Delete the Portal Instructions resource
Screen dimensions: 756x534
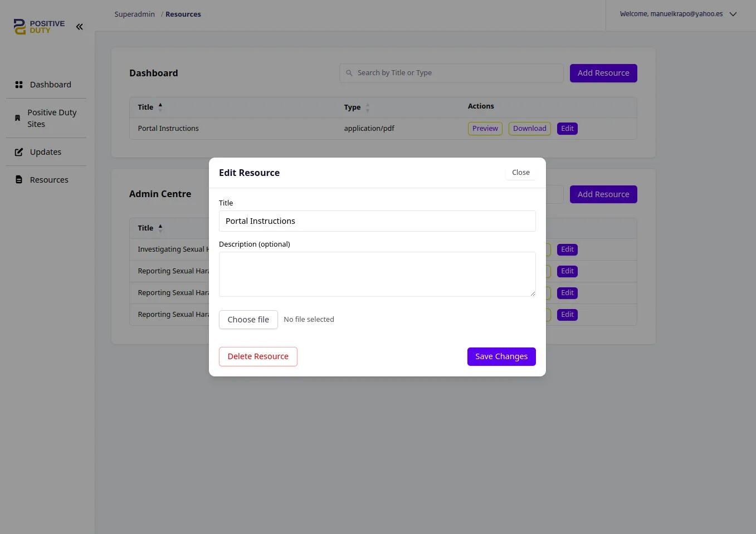(258, 356)
